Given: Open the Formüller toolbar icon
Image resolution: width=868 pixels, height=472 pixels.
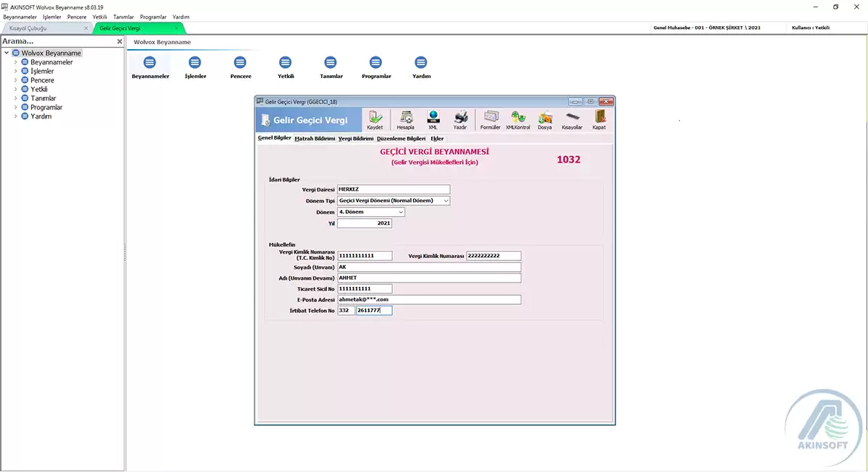Looking at the screenshot, I should [490, 117].
